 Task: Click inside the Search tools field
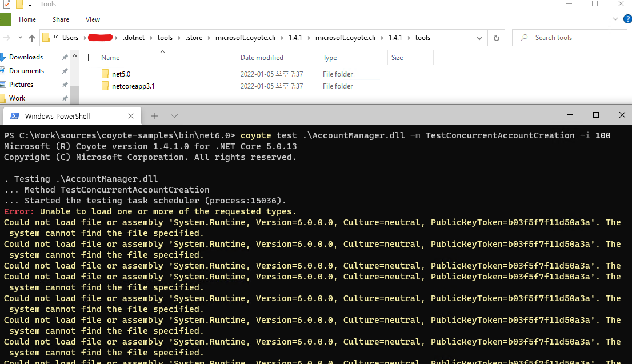tap(569, 37)
